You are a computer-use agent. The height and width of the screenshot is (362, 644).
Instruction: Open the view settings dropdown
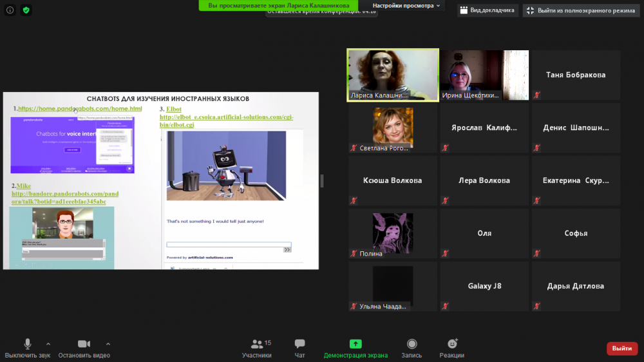(408, 6)
